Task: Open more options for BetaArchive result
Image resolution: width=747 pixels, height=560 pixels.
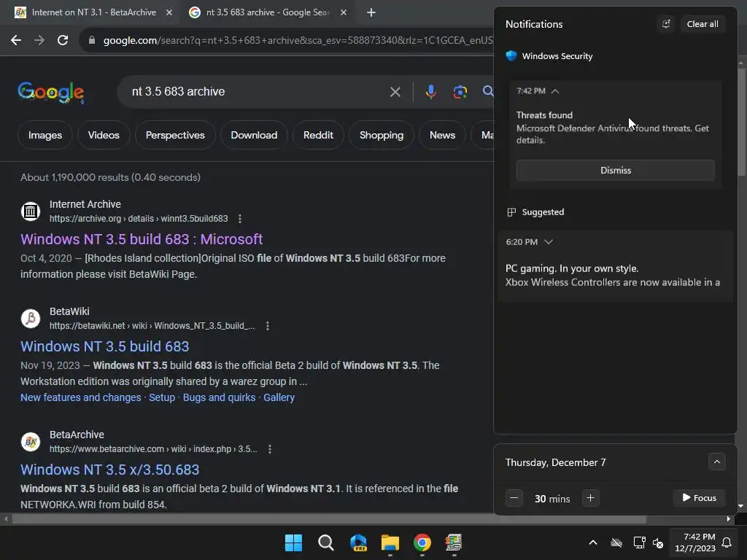Action: (x=270, y=449)
